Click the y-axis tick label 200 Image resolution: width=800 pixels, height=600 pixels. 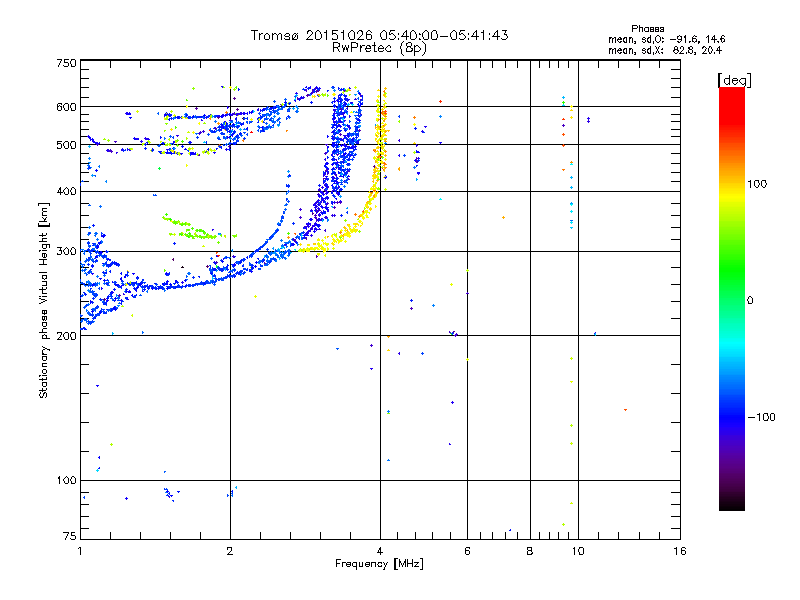click(x=66, y=336)
